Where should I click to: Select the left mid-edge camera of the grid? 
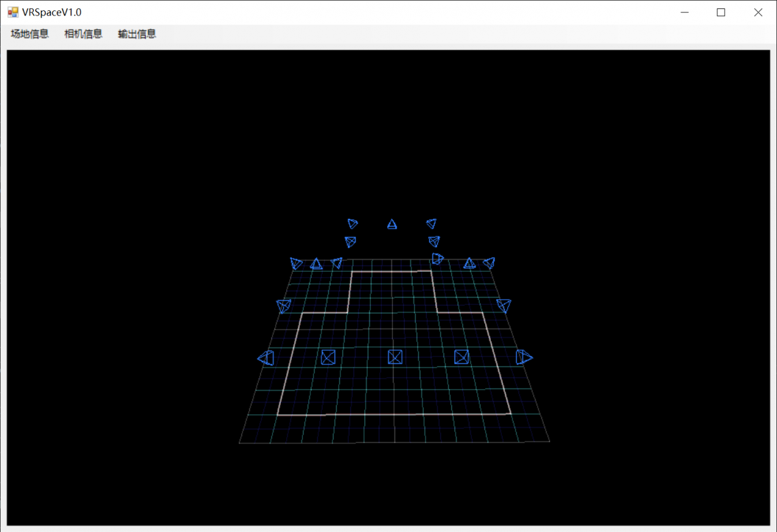(x=284, y=305)
